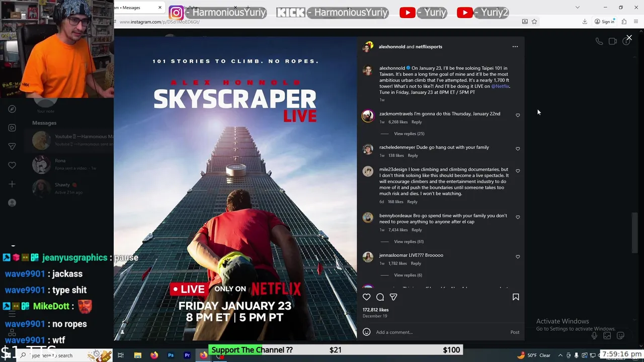
Task: Open Firefox downloads arrow icon
Action: click(x=585, y=22)
